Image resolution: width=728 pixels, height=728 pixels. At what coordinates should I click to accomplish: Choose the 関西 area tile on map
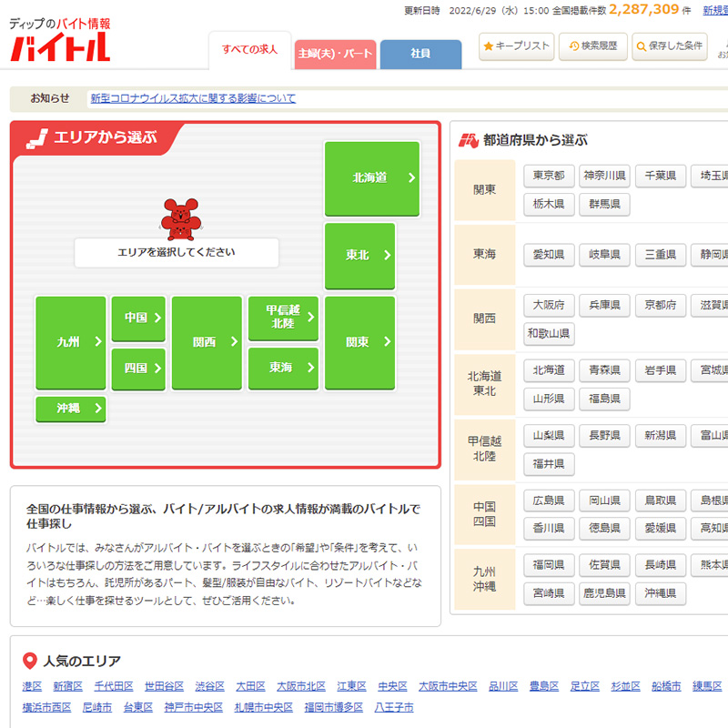(207, 343)
